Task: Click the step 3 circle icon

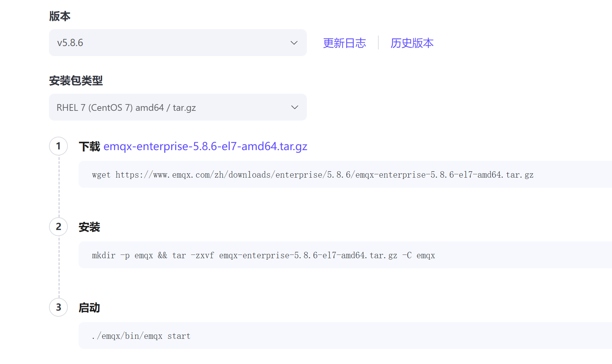Action: point(58,307)
